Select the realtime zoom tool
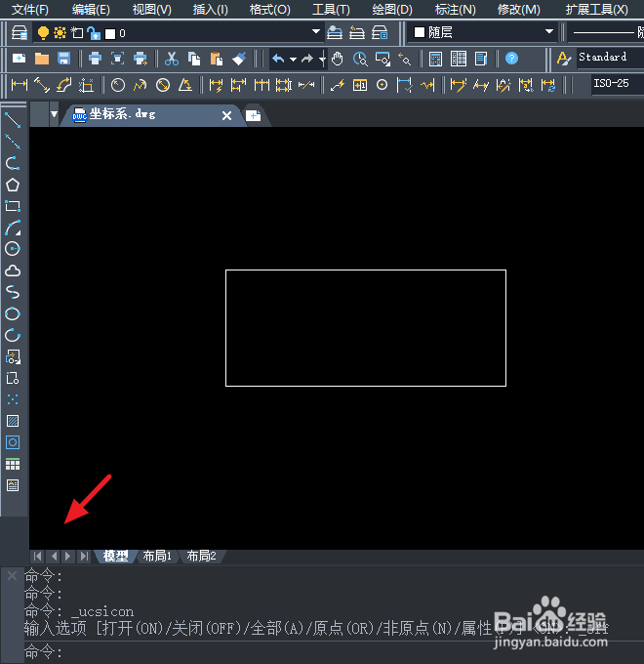 coord(360,60)
